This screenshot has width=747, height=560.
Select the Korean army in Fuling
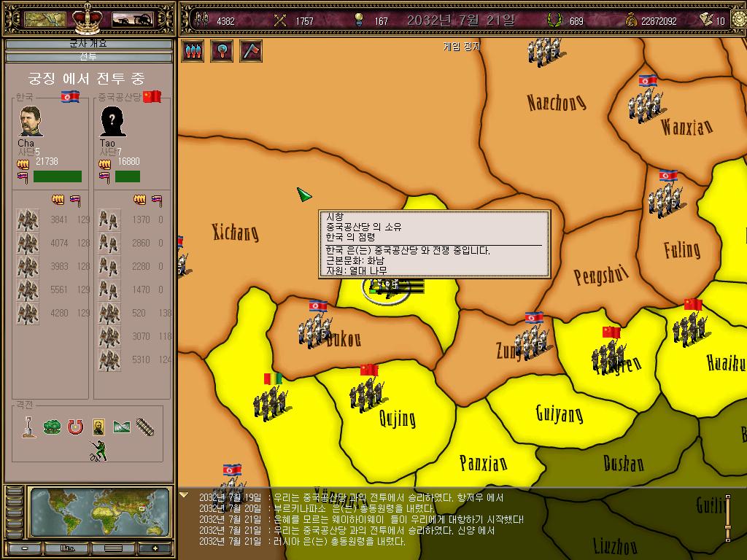[665, 199]
